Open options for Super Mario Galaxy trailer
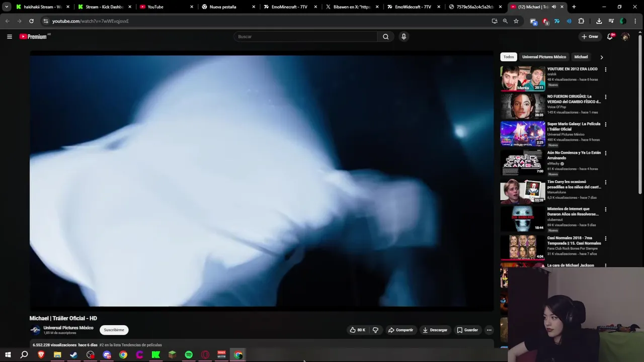The image size is (644, 362). click(x=605, y=124)
